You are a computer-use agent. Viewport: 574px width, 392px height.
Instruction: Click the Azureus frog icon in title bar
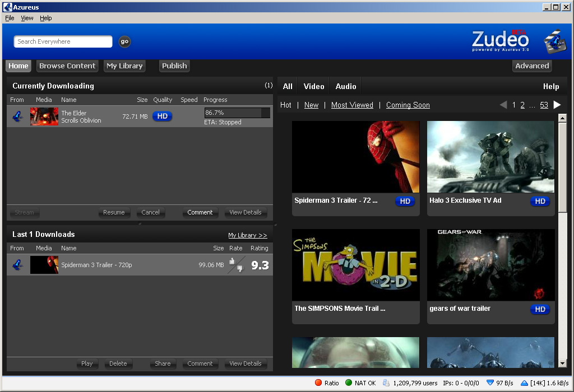coord(8,7)
